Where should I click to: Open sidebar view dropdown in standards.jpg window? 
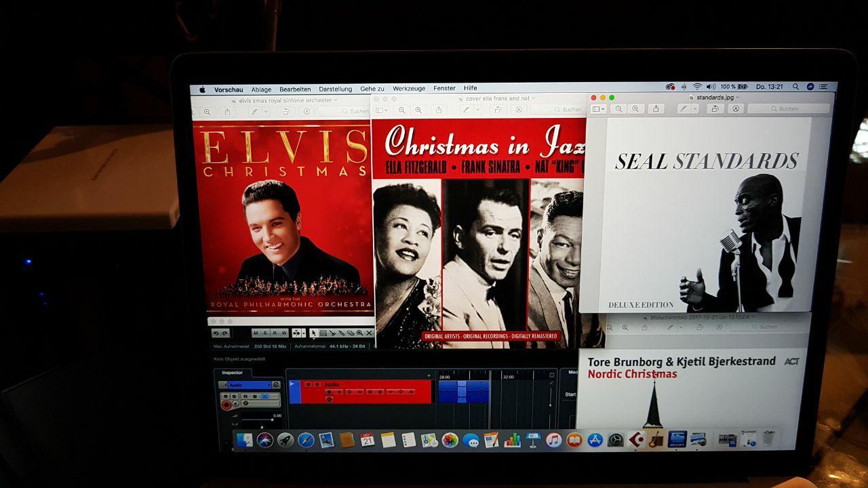597,109
